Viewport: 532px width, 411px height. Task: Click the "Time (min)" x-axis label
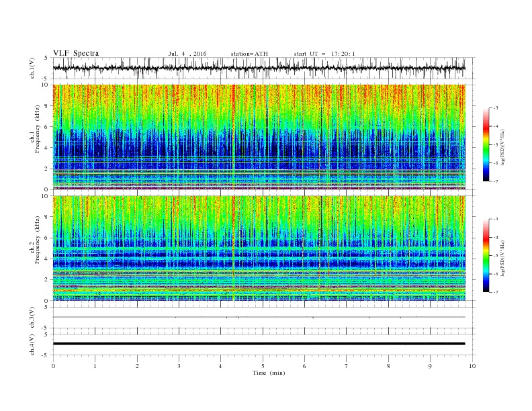(269, 373)
